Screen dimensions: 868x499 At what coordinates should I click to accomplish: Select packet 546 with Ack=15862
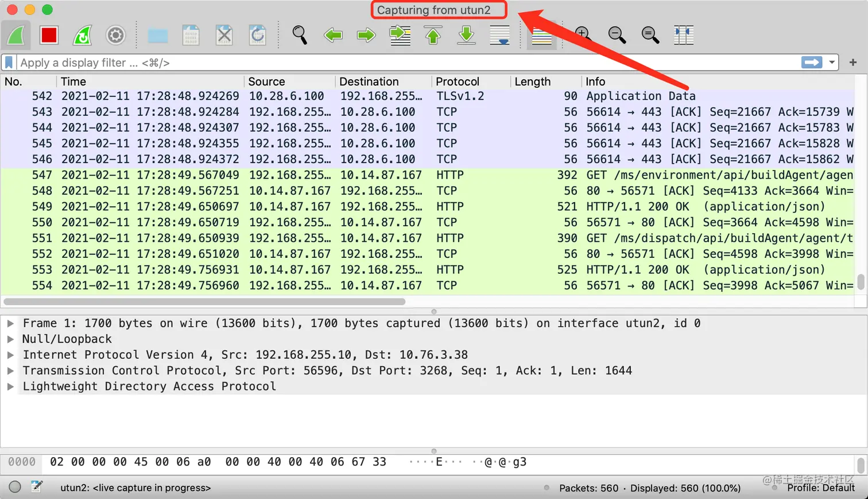pyautogui.click(x=427, y=159)
